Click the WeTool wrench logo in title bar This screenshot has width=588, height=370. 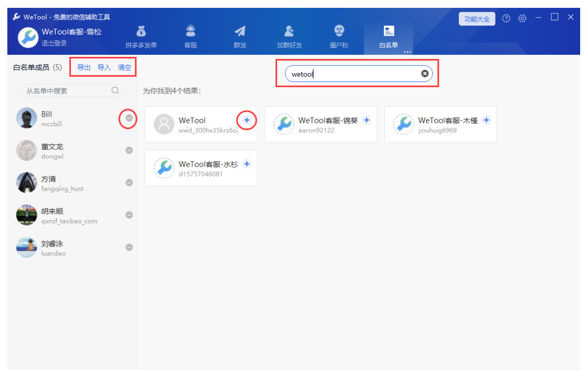[17, 17]
